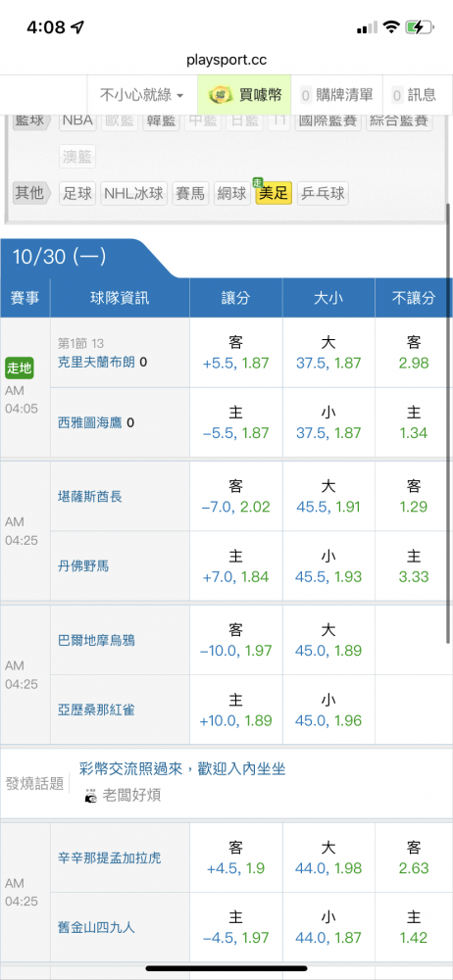
Task: Pick under 45.0, 1.96
Action: pyautogui.click(x=328, y=710)
